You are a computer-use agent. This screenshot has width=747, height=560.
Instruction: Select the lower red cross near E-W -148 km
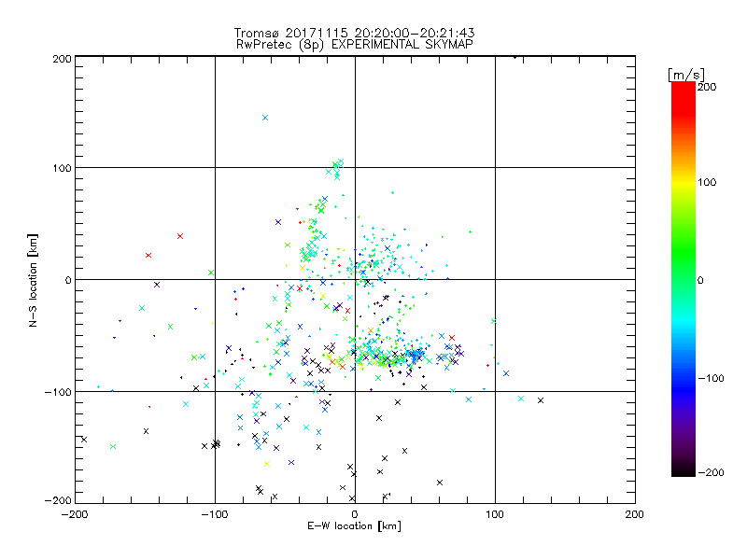coord(148,255)
